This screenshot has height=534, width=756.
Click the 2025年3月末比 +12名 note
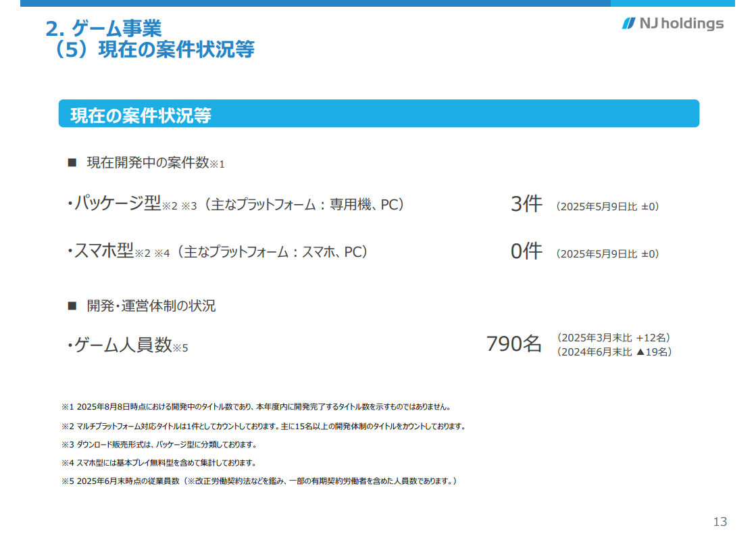pyautogui.click(x=613, y=337)
